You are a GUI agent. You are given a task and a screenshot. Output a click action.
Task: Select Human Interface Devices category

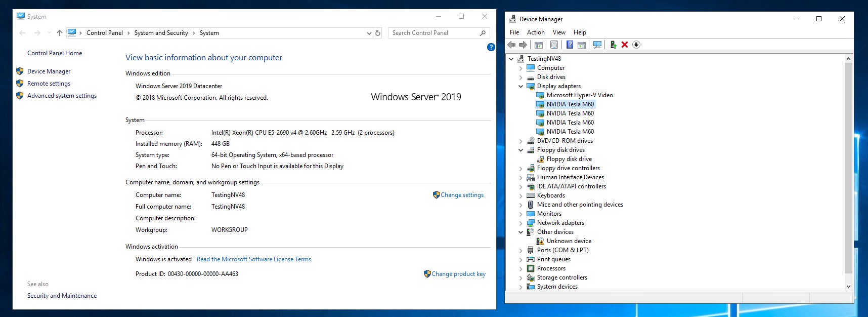coord(570,177)
